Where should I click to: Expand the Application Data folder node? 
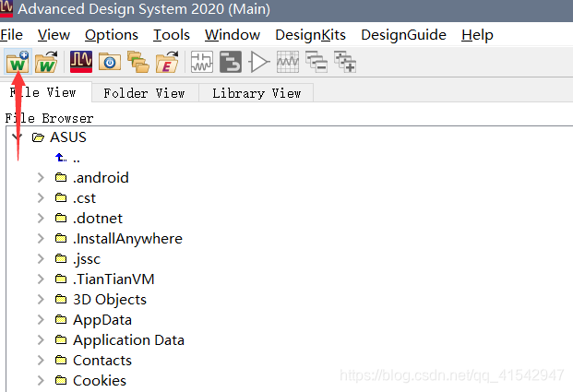(x=41, y=339)
